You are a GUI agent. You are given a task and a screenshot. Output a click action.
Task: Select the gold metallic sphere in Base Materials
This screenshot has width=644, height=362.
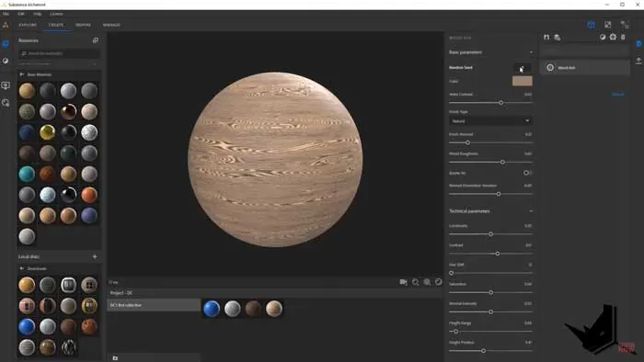(48, 132)
